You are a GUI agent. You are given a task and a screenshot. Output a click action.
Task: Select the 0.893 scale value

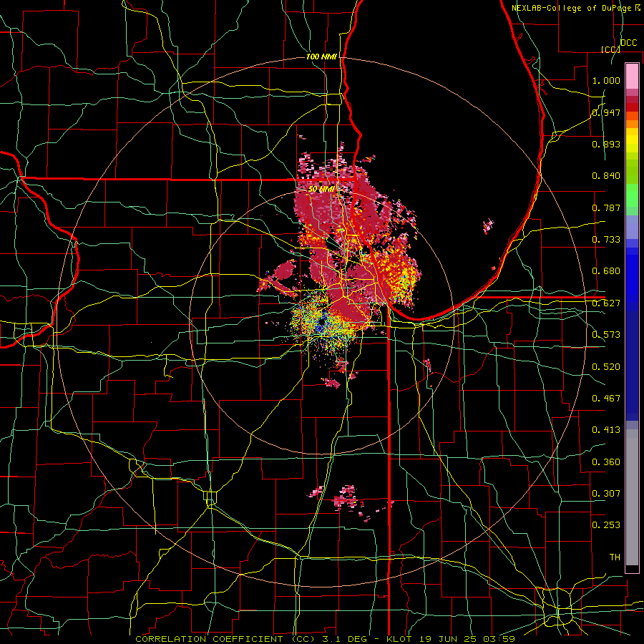(x=606, y=144)
